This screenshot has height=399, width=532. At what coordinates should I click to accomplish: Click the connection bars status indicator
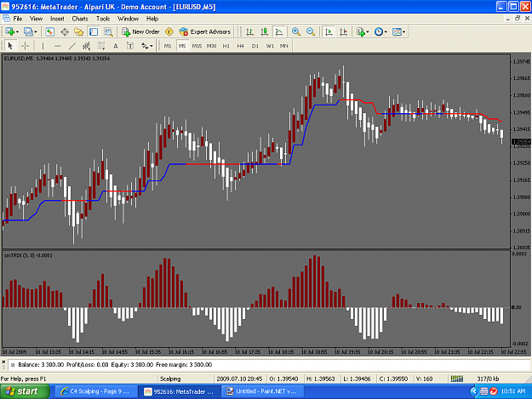coord(457,379)
